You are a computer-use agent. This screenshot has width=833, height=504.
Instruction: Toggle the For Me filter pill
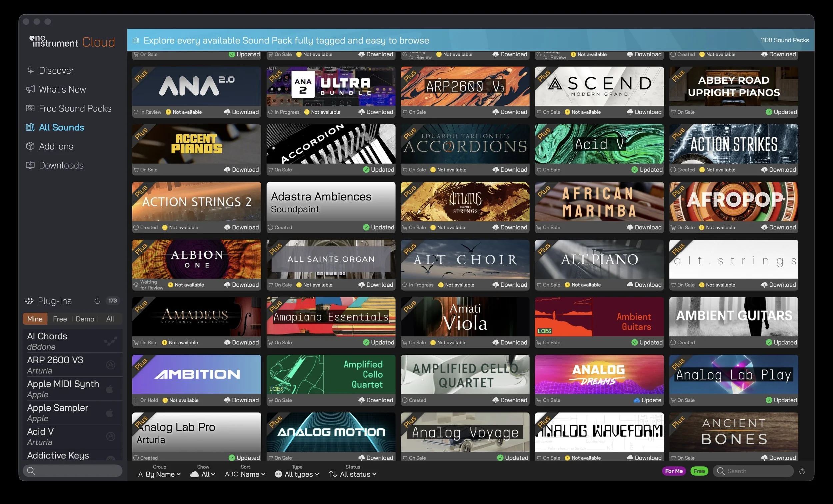[674, 471]
